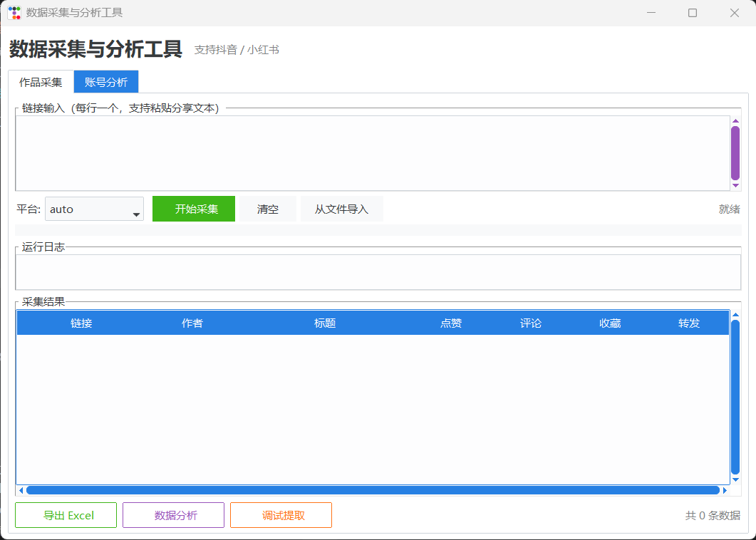756x540 pixels.
Task: Click the 支持抖音 / 小红书 subtitle text
Action: click(x=237, y=50)
